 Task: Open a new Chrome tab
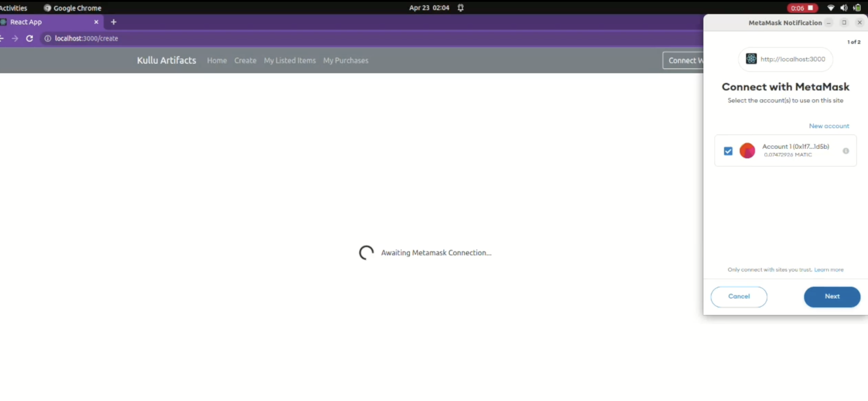tap(114, 22)
